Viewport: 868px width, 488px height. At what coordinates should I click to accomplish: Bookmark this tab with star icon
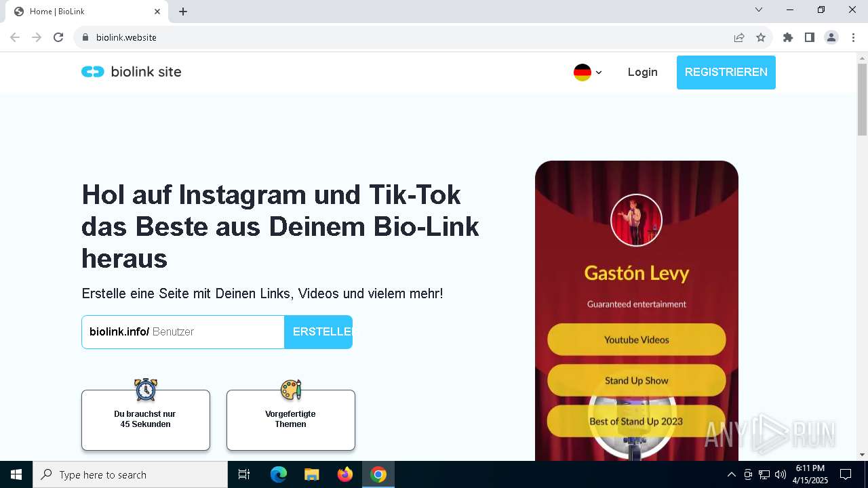pos(761,37)
